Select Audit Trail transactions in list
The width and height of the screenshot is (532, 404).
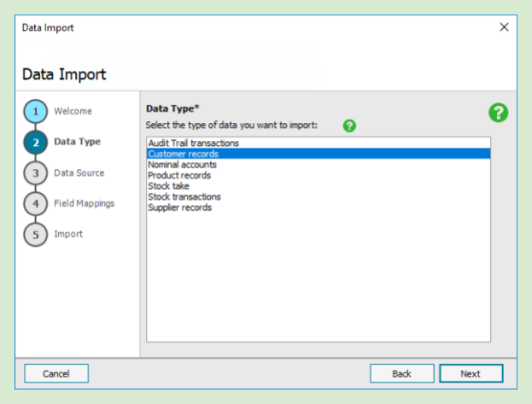(x=193, y=143)
